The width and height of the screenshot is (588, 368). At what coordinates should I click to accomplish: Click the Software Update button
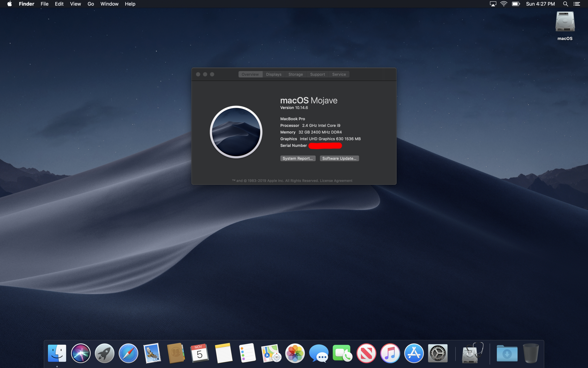339,158
